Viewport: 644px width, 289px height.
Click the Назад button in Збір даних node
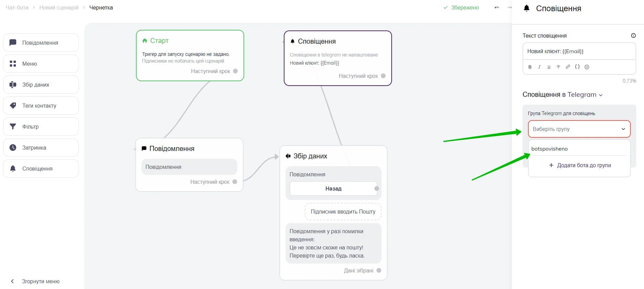333,188
